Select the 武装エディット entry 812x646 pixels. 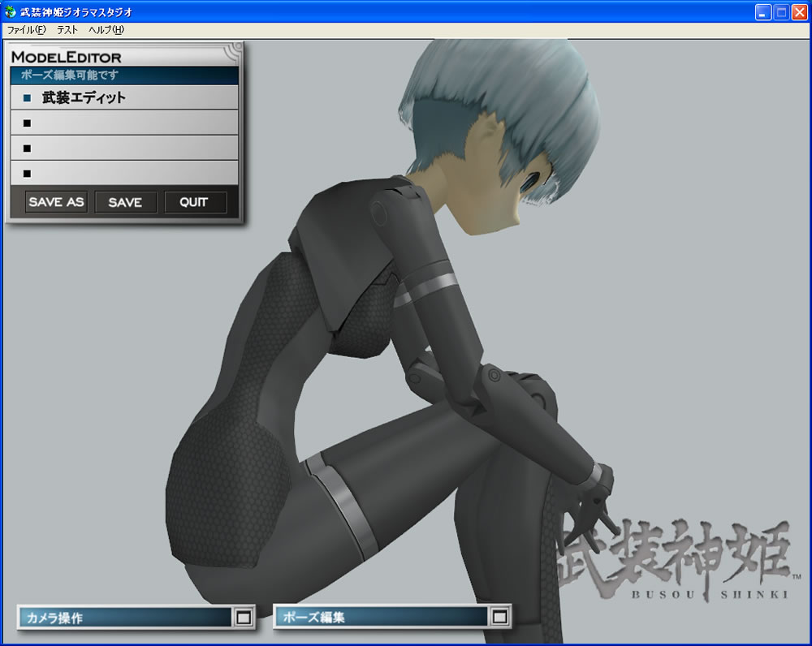84,97
